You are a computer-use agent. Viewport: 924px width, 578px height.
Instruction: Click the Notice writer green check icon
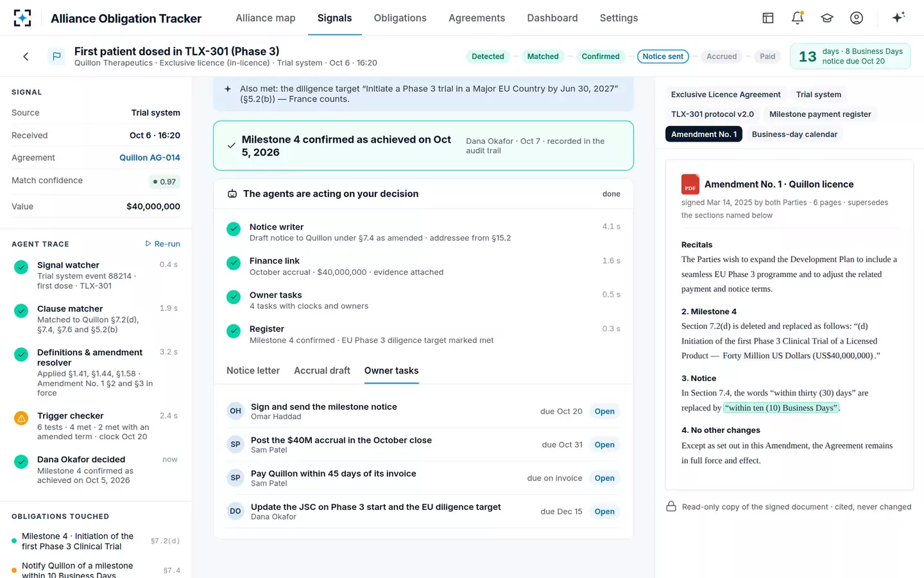[x=234, y=229]
